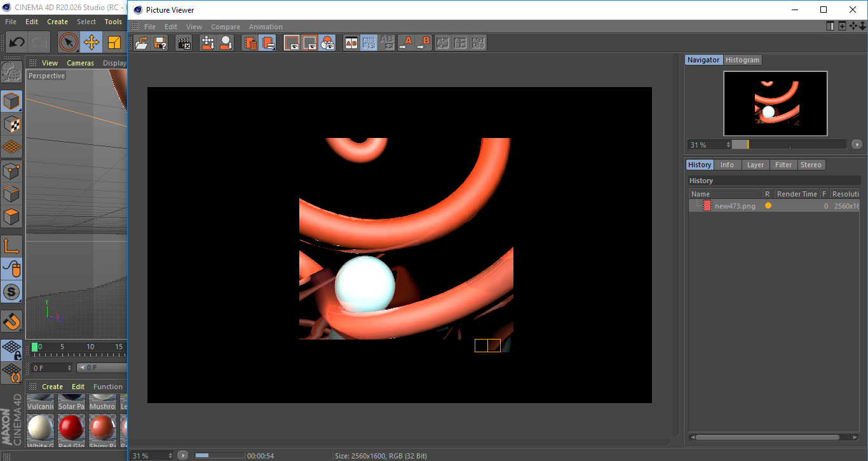Click play button in Picture Viewer status bar
Image resolution: width=868 pixels, height=461 pixels.
[x=183, y=455]
